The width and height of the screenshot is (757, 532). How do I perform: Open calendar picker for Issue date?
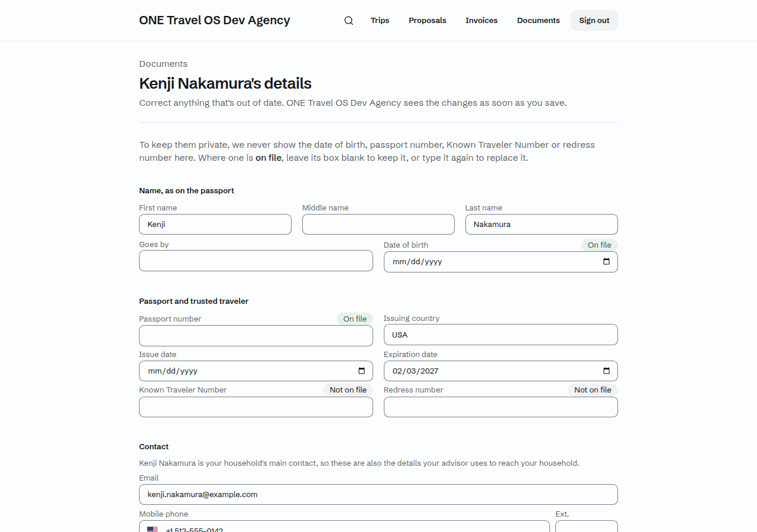[361, 371]
